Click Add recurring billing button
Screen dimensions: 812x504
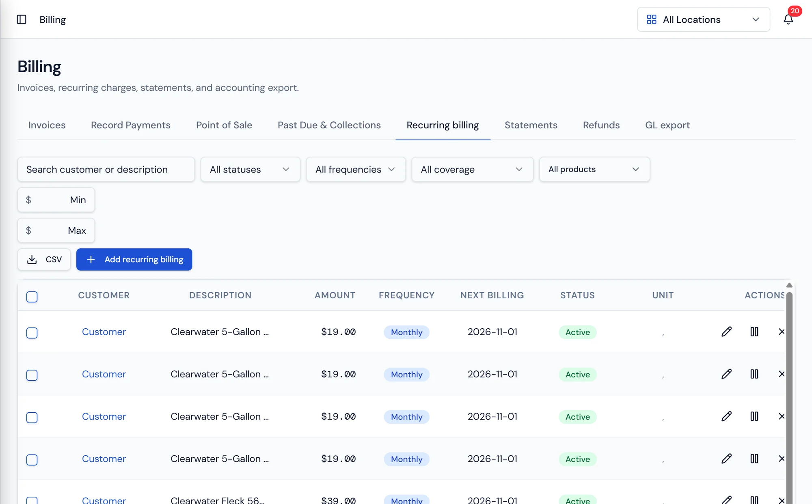134,259
